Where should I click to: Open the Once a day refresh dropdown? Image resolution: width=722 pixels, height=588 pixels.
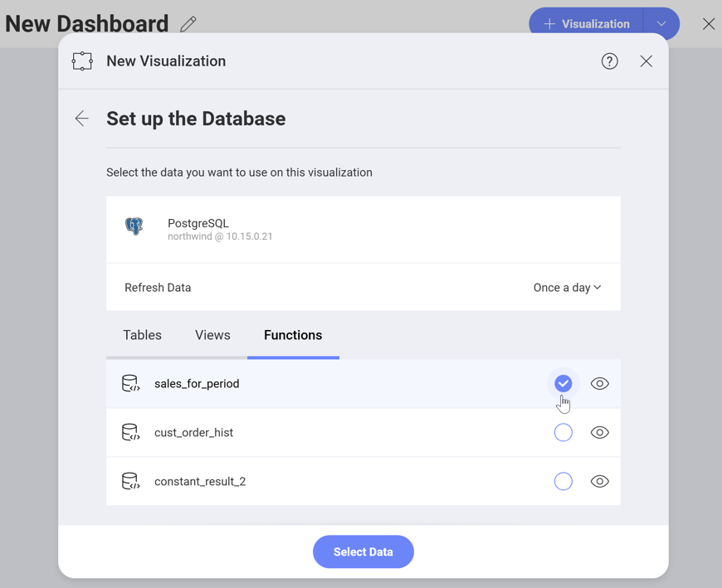pos(568,288)
